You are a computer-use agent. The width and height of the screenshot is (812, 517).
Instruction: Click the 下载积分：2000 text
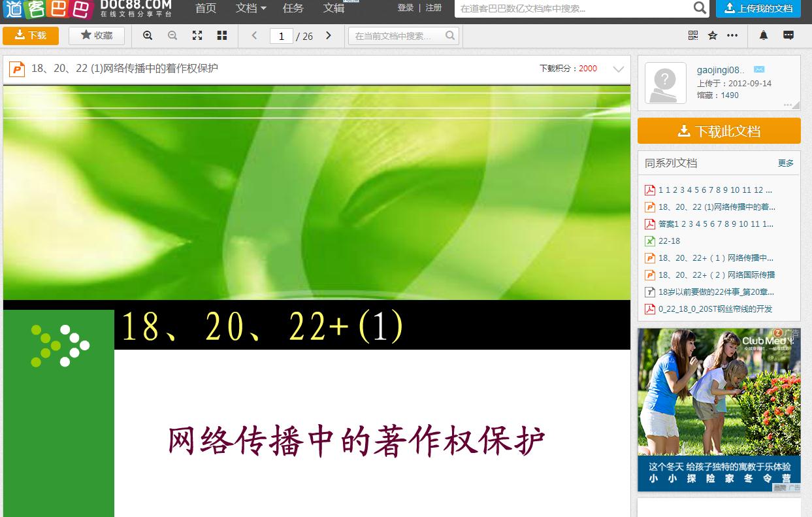click(x=568, y=69)
